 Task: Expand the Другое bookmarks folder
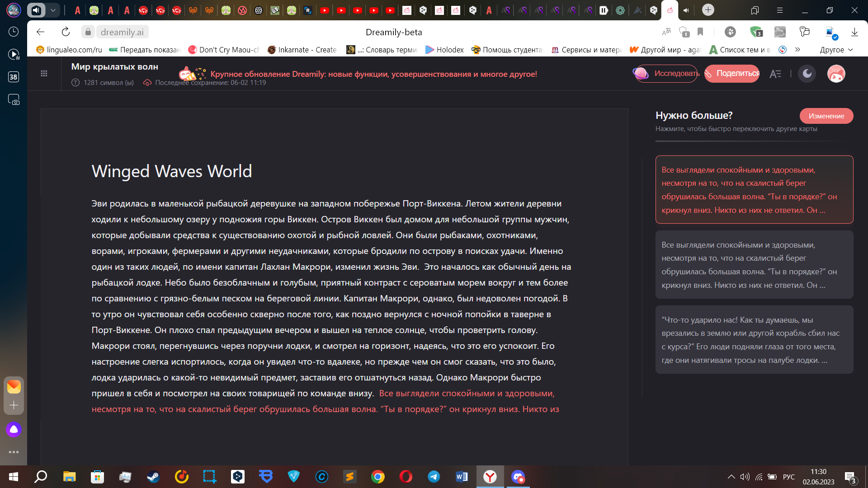[x=836, y=50]
